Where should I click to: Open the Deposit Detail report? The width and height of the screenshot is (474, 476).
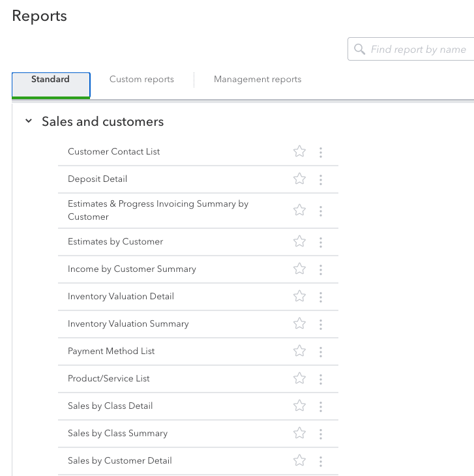[x=97, y=179]
